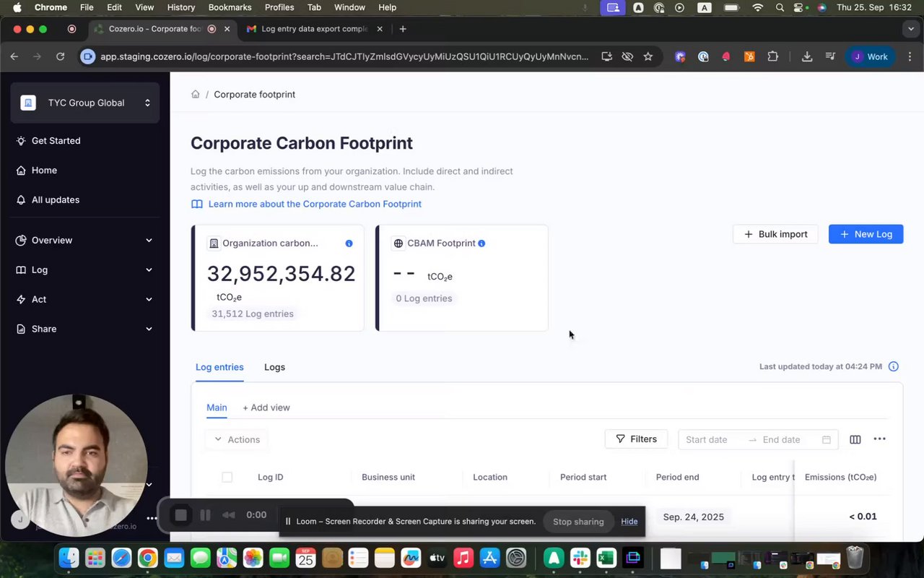
Task: Open Chrome downloads
Action: 807,56
